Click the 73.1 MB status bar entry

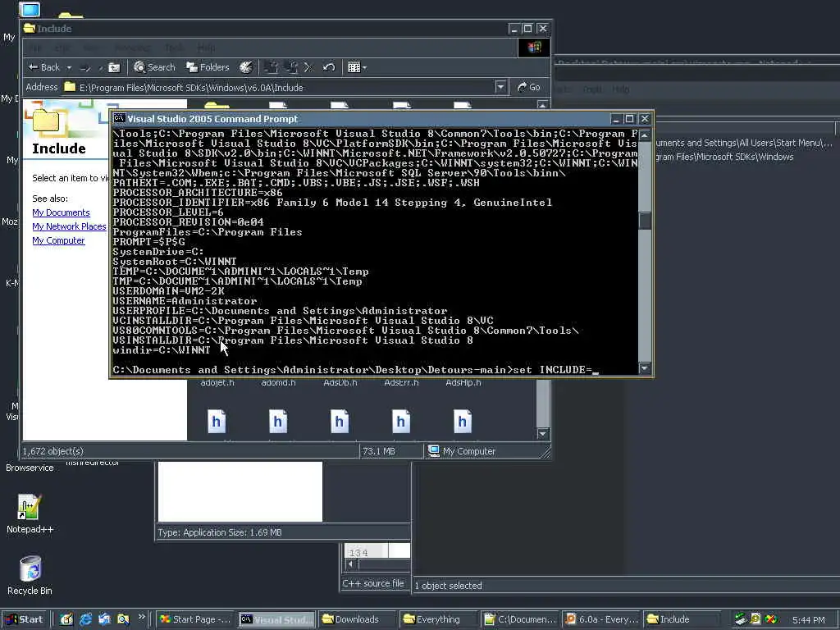click(x=379, y=452)
